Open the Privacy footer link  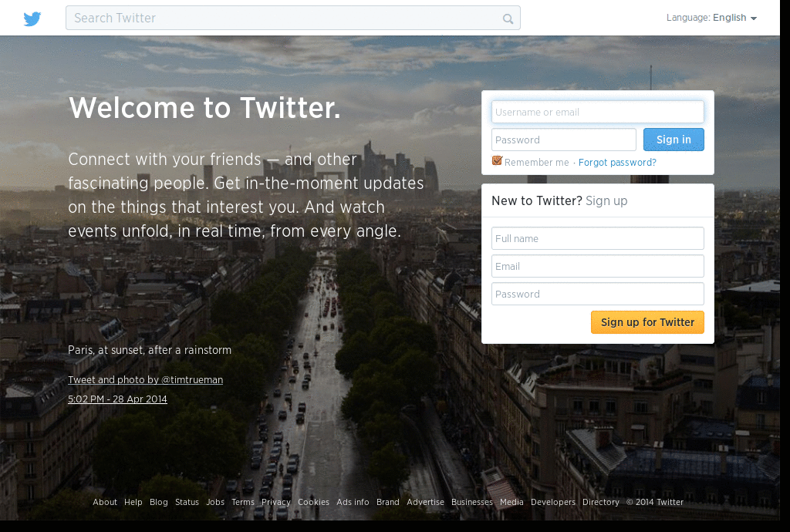[276, 502]
